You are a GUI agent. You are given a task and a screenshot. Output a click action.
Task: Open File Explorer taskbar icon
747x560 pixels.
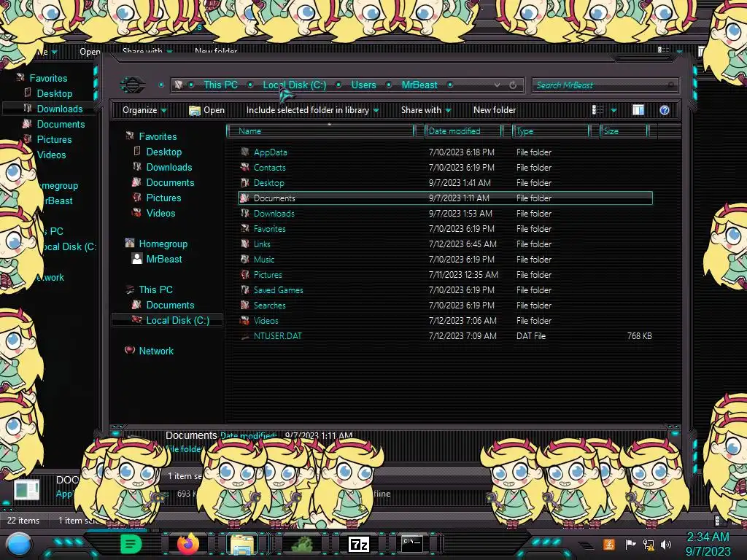pos(242,544)
